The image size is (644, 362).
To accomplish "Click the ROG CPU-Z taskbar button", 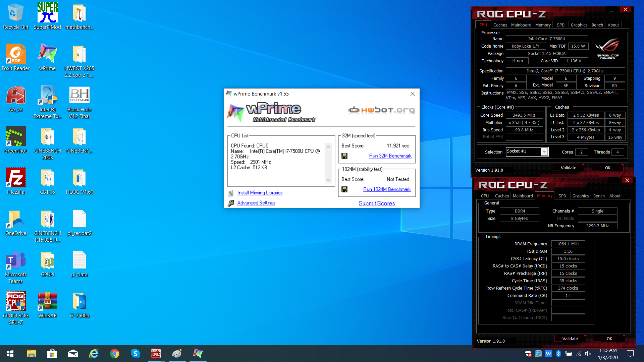I will pos(156,353).
